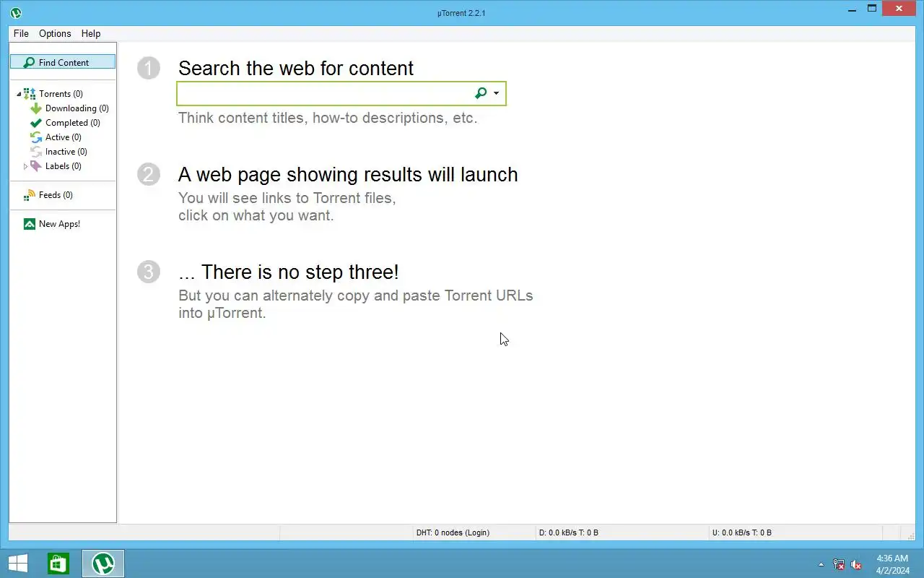Click the muted volume tray icon
This screenshot has width=924, height=578.
pyautogui.click(x=857, y=564)
